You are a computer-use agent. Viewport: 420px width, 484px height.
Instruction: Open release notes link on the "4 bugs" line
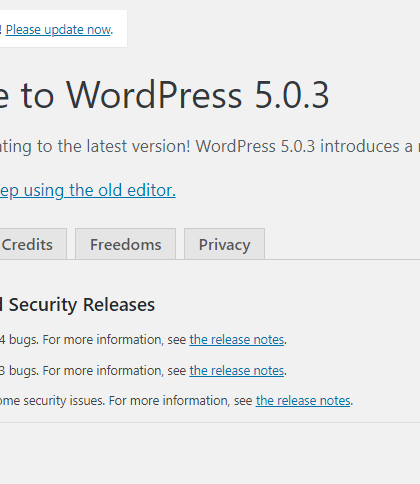pyautogui.click(x=237, y=340)
